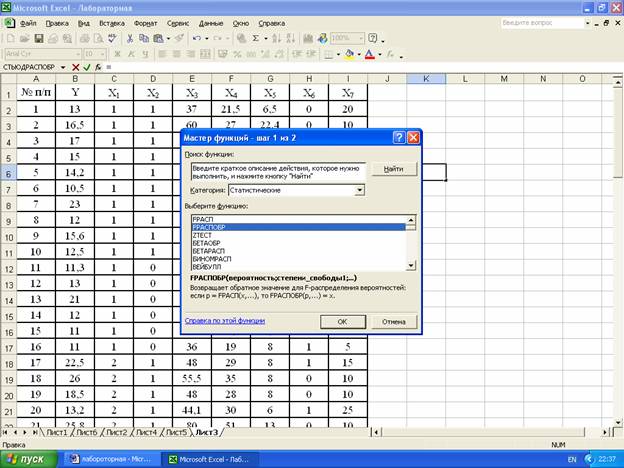Open the Справка по этой функции link
Viewport: 624px width, 468px height.
coord(225,322)
